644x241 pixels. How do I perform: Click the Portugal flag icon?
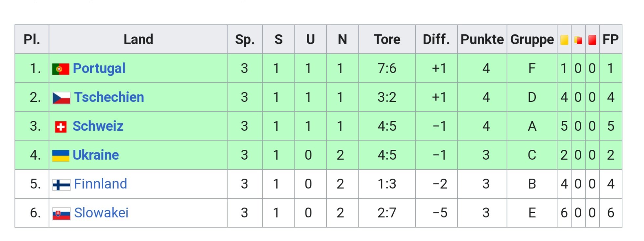pos(61,69)
